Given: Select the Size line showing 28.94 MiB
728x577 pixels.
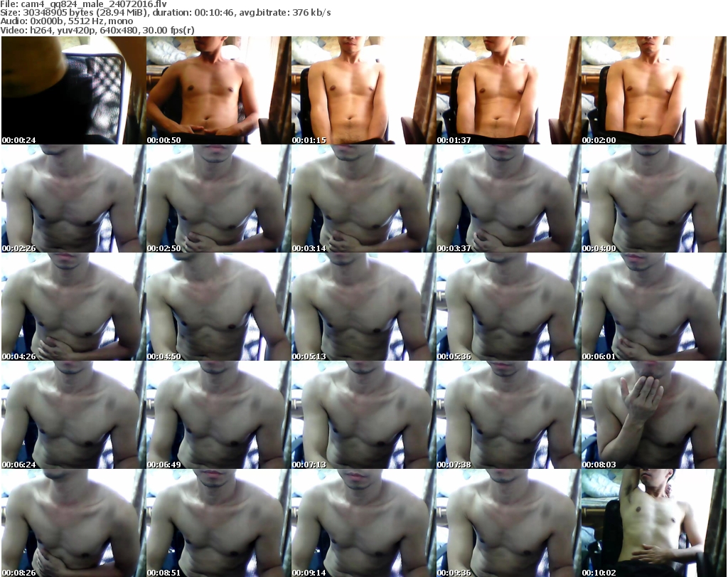Looking at the screenshot, I should click(x=165, y=13).
